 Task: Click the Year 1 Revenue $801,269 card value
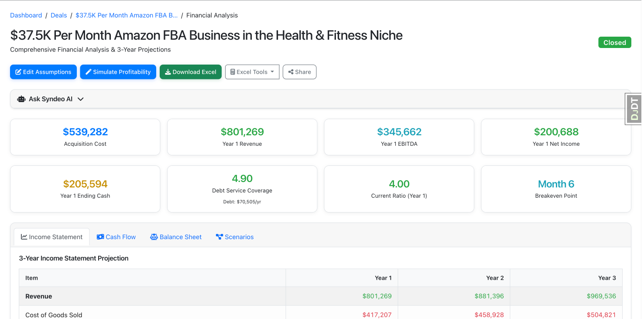[242, 132]
